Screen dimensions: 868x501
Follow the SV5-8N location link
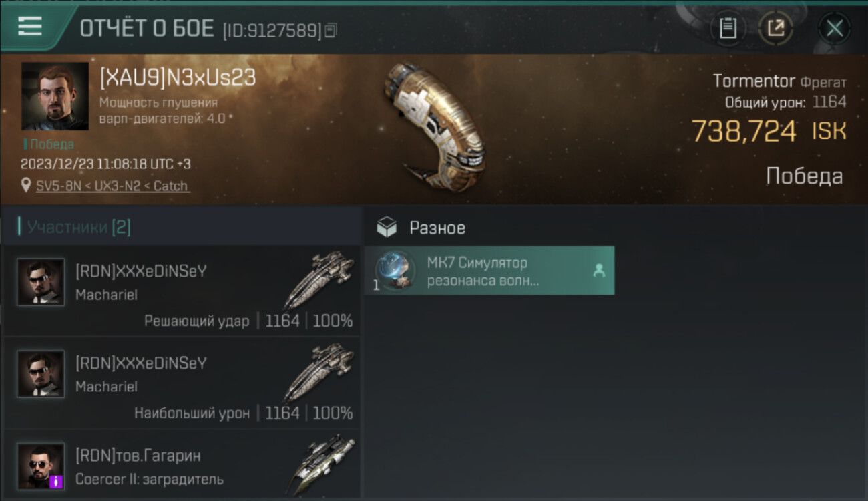pyautogui.click(x=112, y=186)
